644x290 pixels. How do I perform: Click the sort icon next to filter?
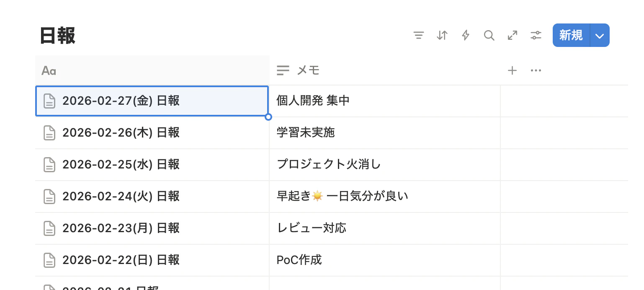(x=442, y=35)
